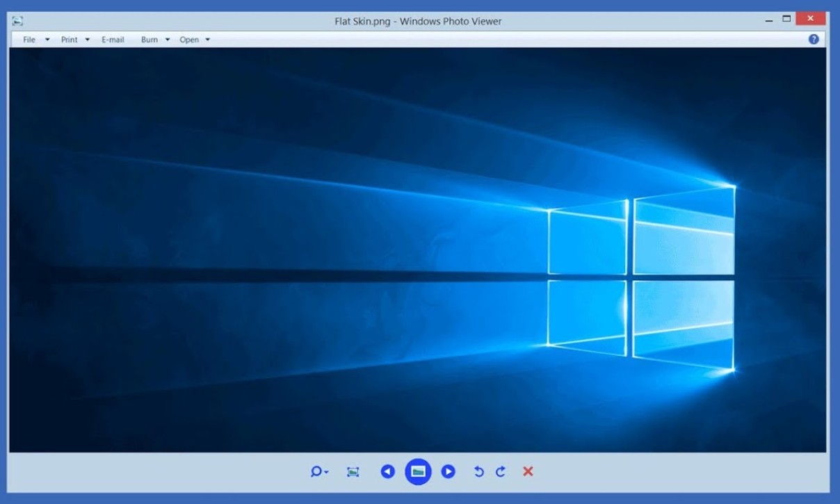Click the E-mail menu item

click(113, 40)
